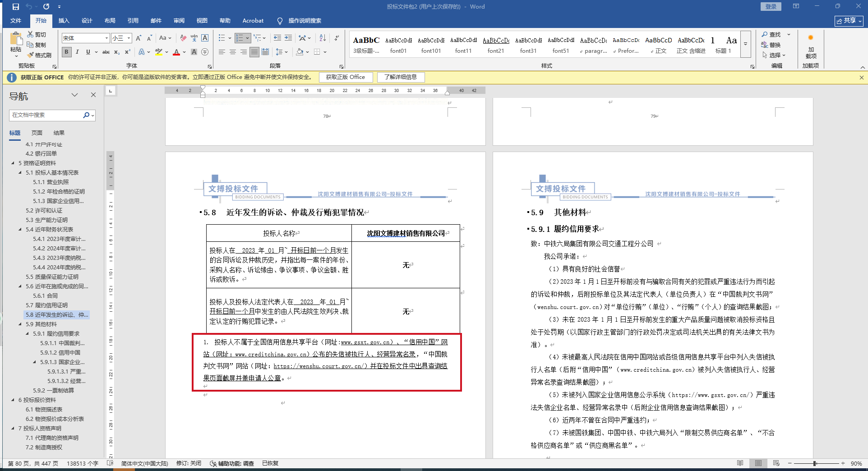Screen dimensions: 868x471
Task: Toggle underline formatting
Action: pyautogui.click(x=88, y=52)
